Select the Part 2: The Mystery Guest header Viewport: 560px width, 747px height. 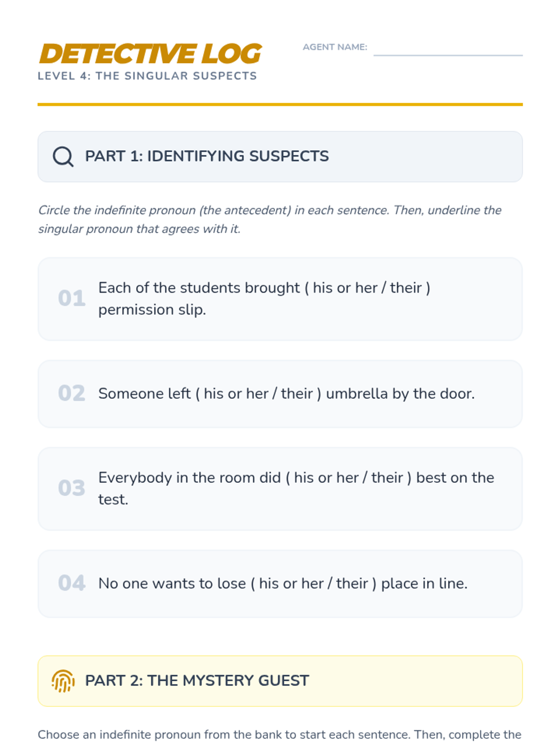point(197,681)
